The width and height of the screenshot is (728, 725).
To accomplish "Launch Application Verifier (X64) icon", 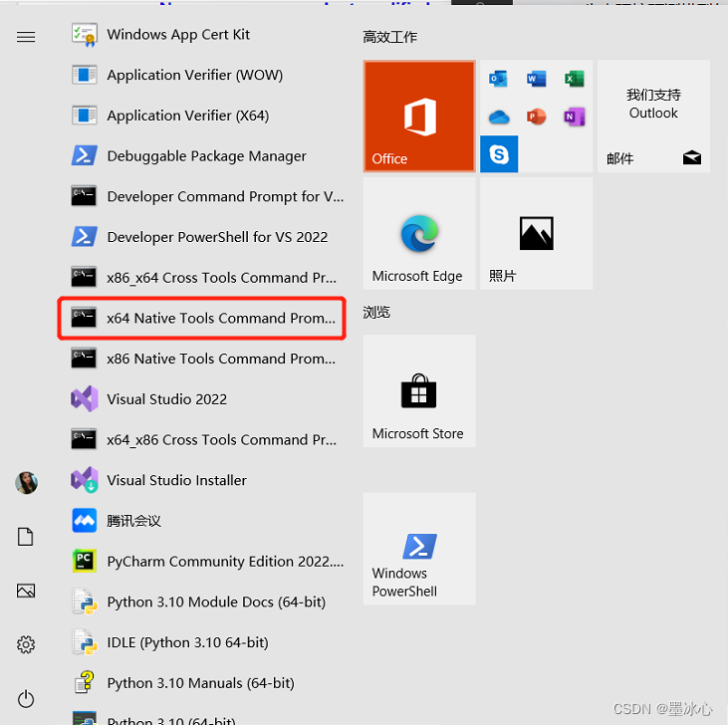I will (x=85, y=116).
